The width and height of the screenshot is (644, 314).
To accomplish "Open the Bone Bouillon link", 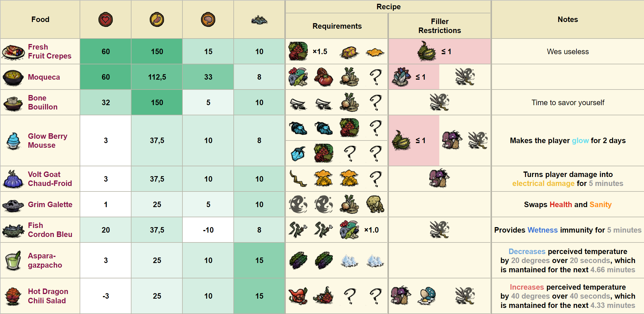I will (x=43, y=102).
